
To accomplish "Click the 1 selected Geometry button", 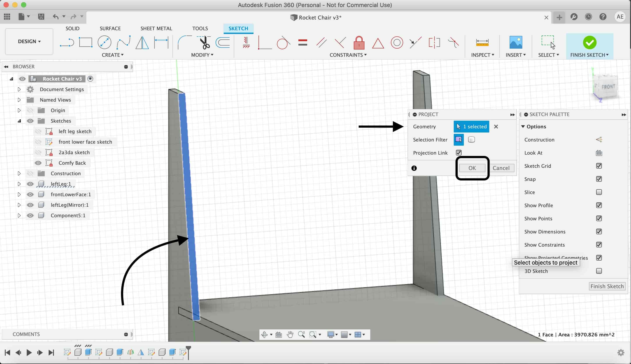I will (471, 127).
